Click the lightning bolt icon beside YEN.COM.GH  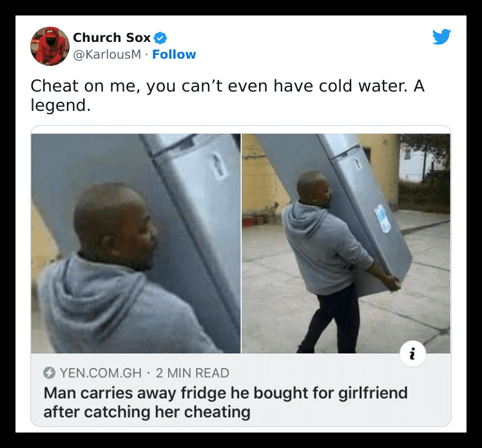[x=49, y=373]
